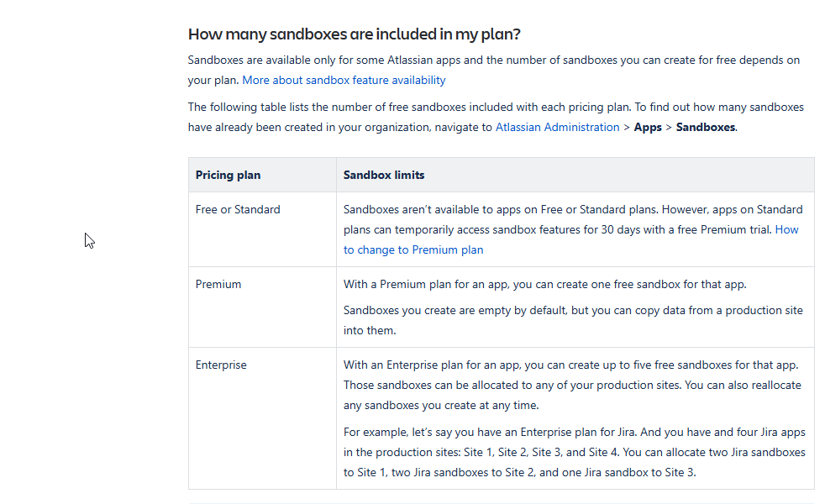
Task: Open the Atlassian Administration link
Action: [x=557, y=128]
